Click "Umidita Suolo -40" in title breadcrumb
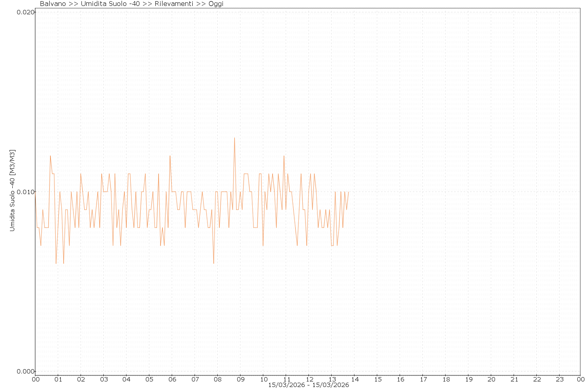Viewport: 588px width, 389px height. pos(110,4)
